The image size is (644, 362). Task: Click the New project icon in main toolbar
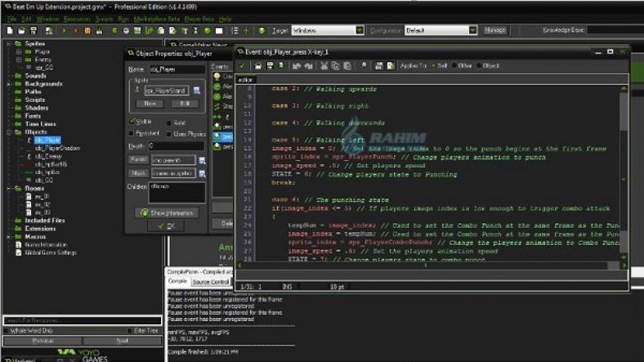click(x=9, y=30)
